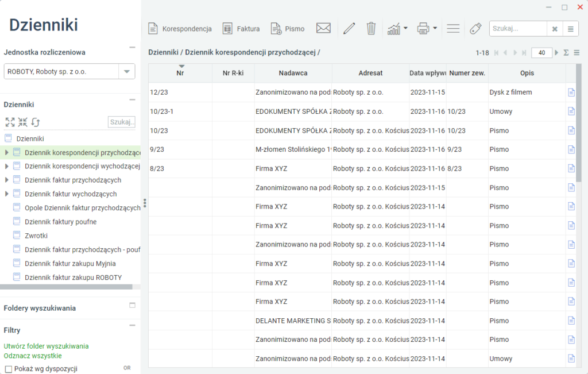The height and width of the screenshot is (374, 588).
Task: Go to the previous results page
Action: [x=505, y=53]
